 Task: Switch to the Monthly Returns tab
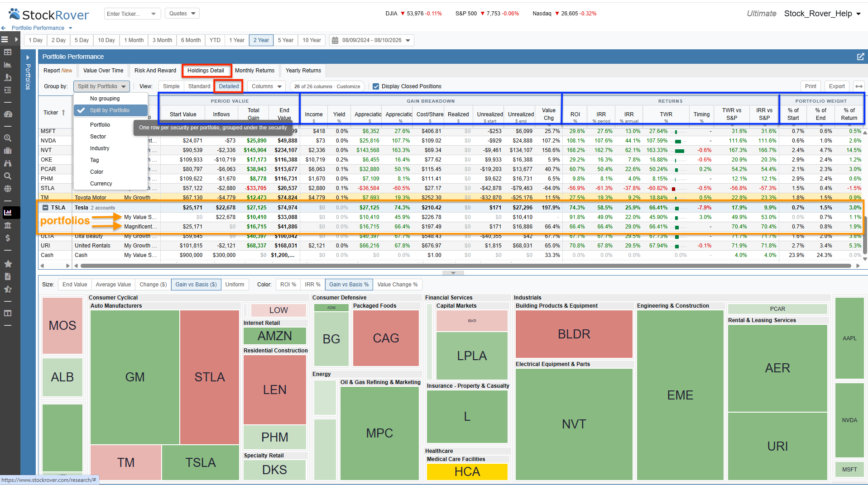point(254,71)
